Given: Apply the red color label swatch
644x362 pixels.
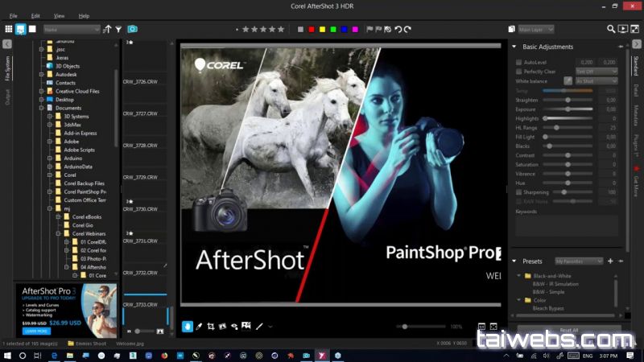Looking at the screenshot, I should click(312, 29).
